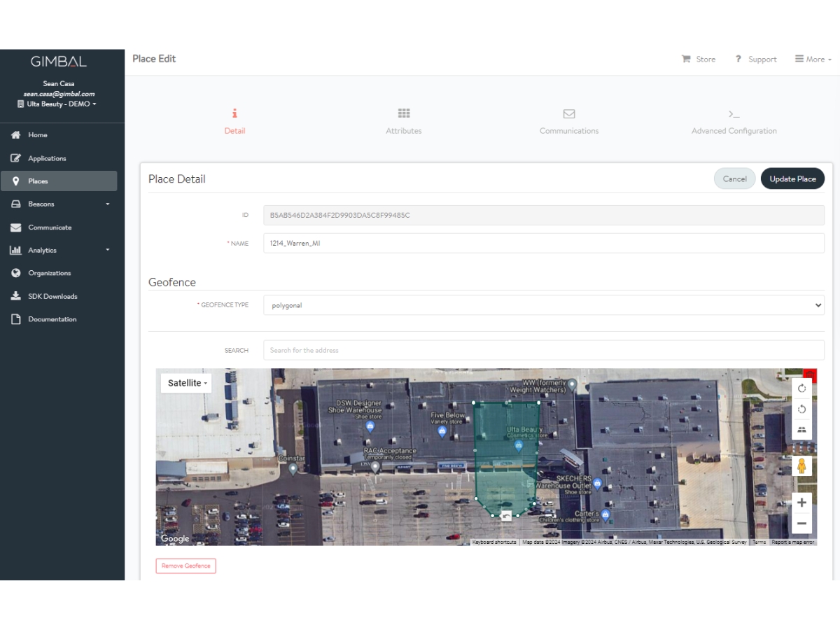Click the WW Weight Watchers map pin
This screenshot has width=840, height=630.
coord(573,384)
